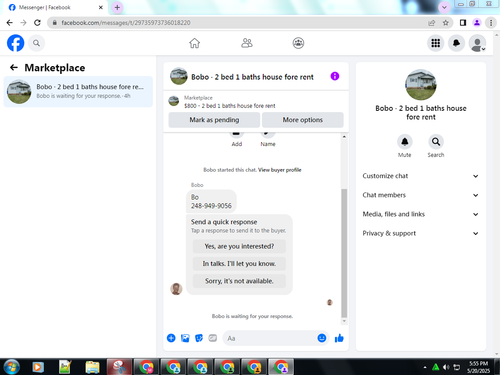Click Mark as pending button
The image size is (500, 375).
(214, 120)
